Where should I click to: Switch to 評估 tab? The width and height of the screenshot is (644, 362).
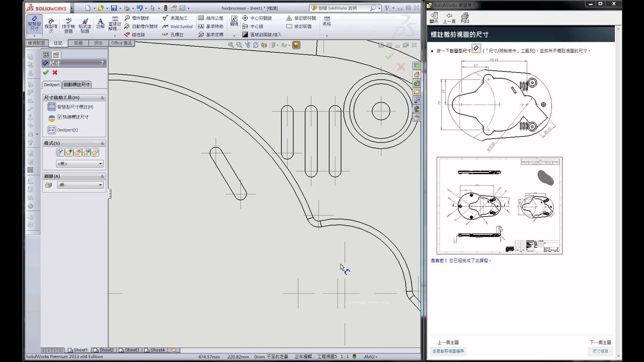(99, 43)
